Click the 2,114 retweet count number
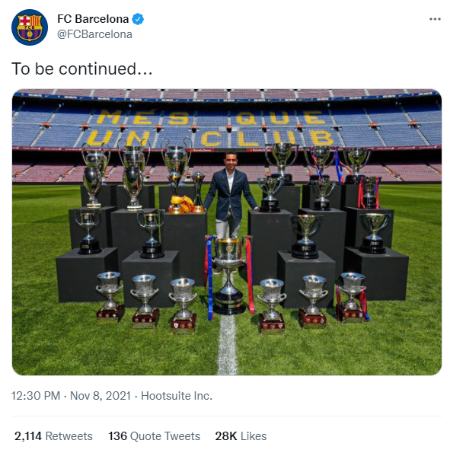 pyautogui.click(x=28, y=436)
